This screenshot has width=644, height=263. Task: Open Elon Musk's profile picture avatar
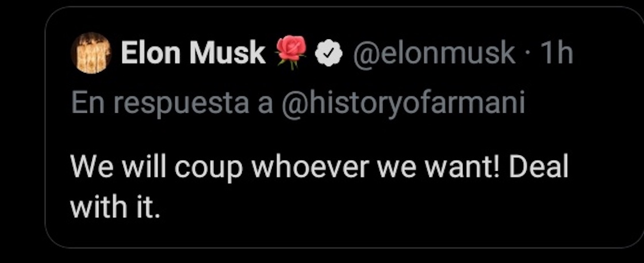90,53
